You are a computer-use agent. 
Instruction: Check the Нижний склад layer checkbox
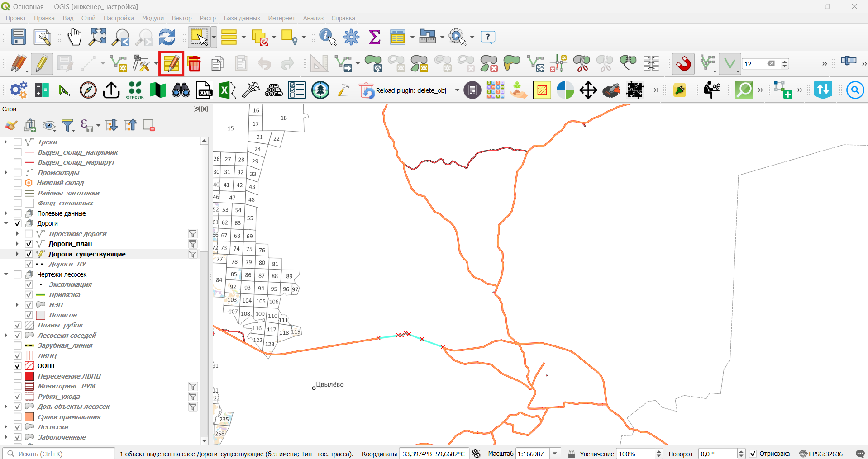[18, 183]
